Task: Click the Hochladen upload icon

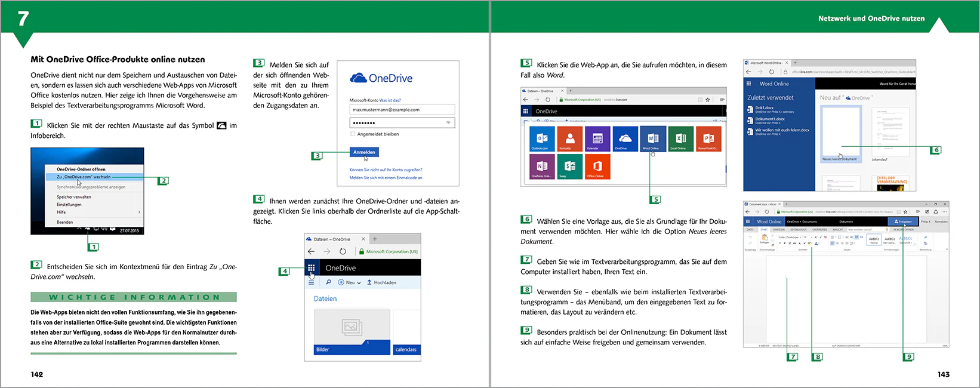Action: pos(369,282)
